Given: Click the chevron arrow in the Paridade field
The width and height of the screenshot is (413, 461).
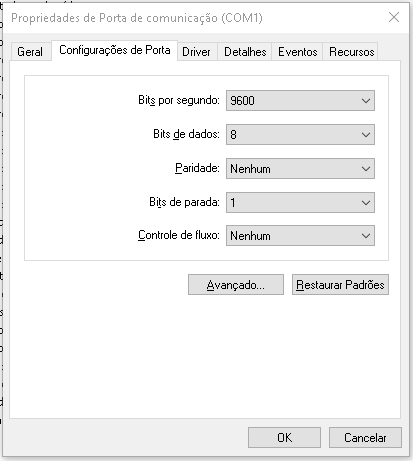Looking at the screenshot, I should point(366,169).
